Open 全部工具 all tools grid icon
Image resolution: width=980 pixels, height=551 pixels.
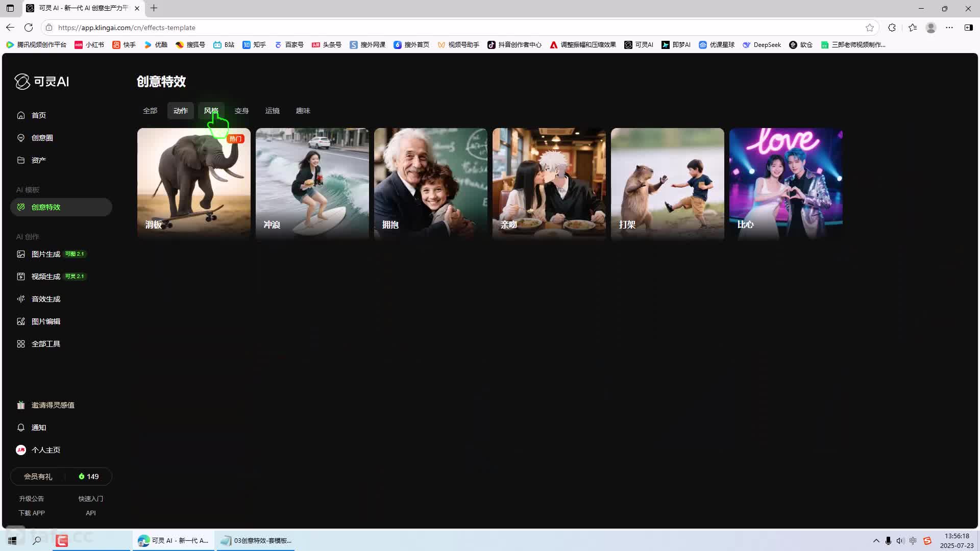click(21, 344)
